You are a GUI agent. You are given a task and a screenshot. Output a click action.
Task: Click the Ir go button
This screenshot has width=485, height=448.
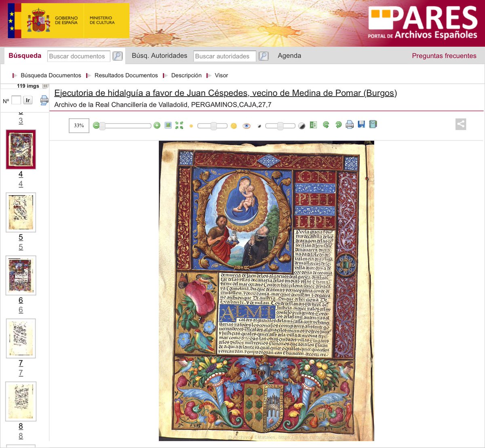27,100
